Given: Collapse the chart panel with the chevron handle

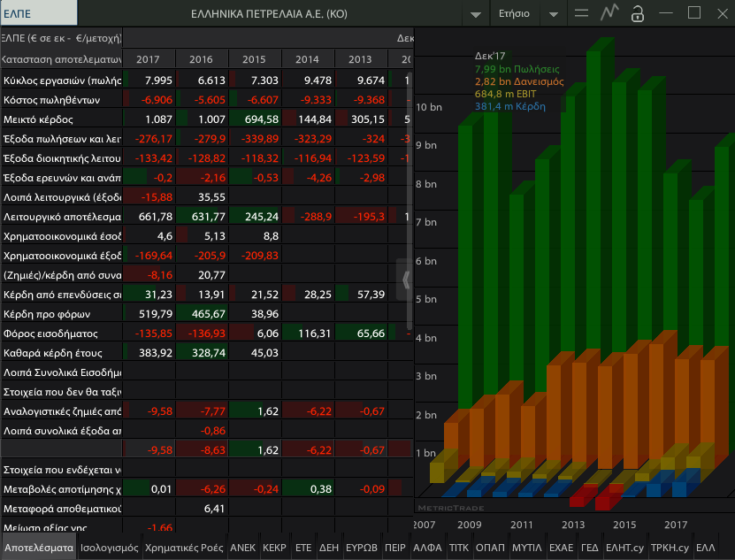Looking at the screenshot, I should pyautogui.click(x=405, y=280).
